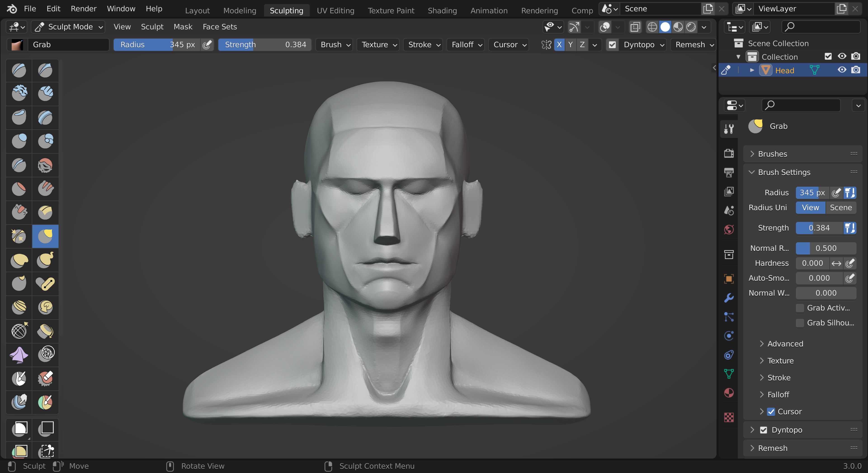Disable the Dyntopo checkbox in header

click(612, 45)
